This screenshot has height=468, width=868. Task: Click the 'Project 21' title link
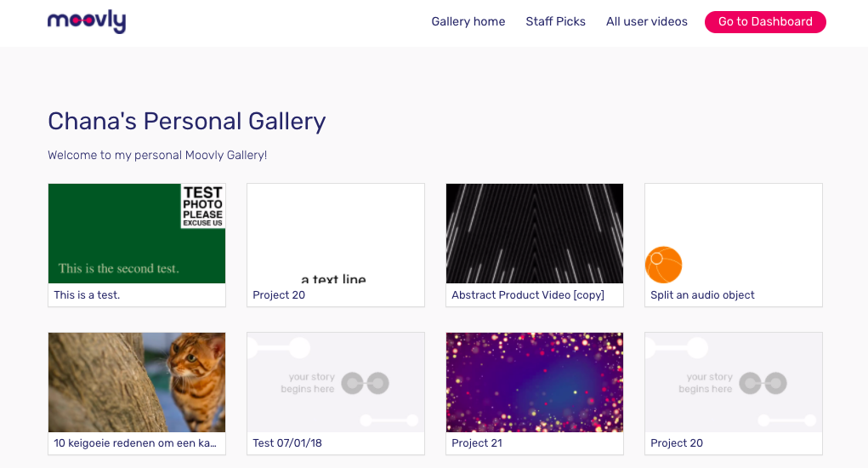(x=477, y=443)
